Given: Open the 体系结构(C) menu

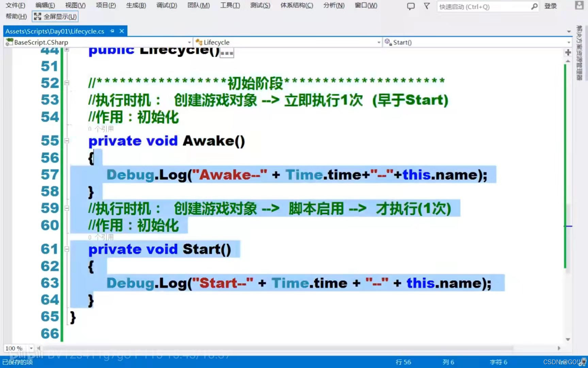Looking at the screenshot, I should (296, 5).
